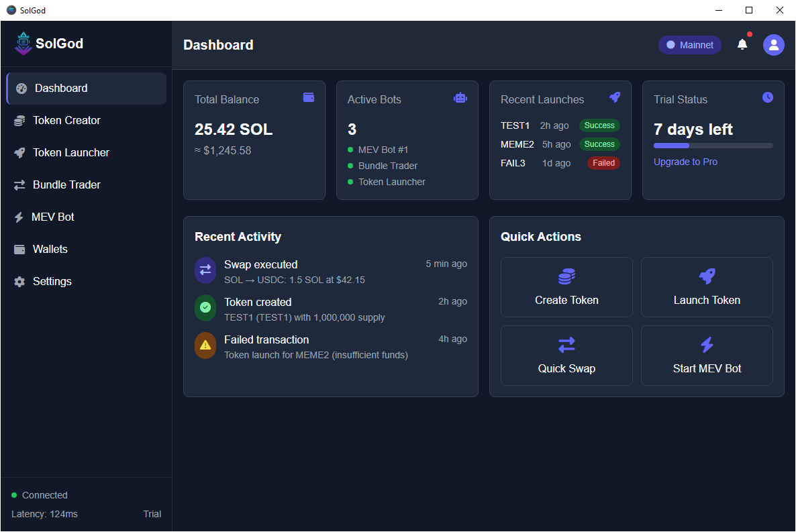The image size is (796, 532).
Task: Open the user profile avatar
Action: coord(773,44)
